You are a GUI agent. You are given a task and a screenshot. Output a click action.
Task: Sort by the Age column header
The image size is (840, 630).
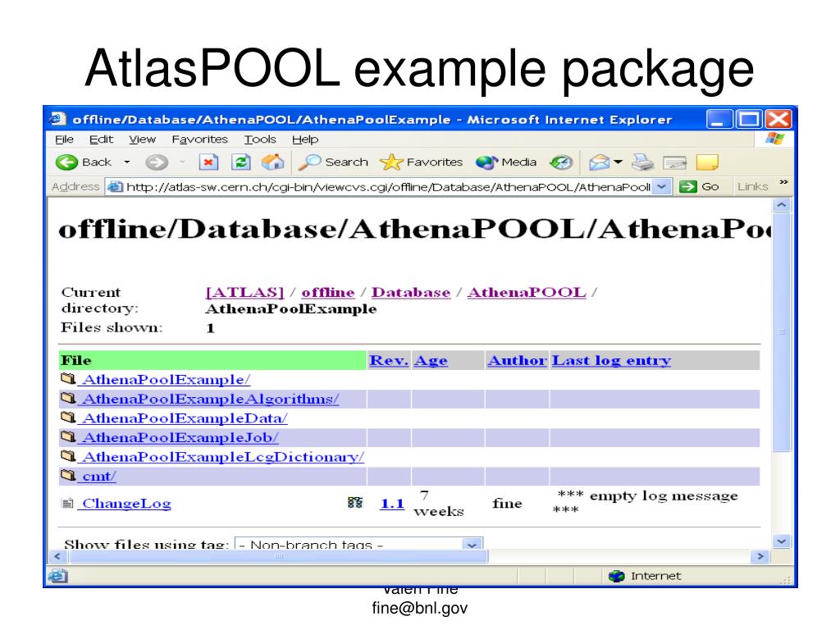(x=431, y=361)
